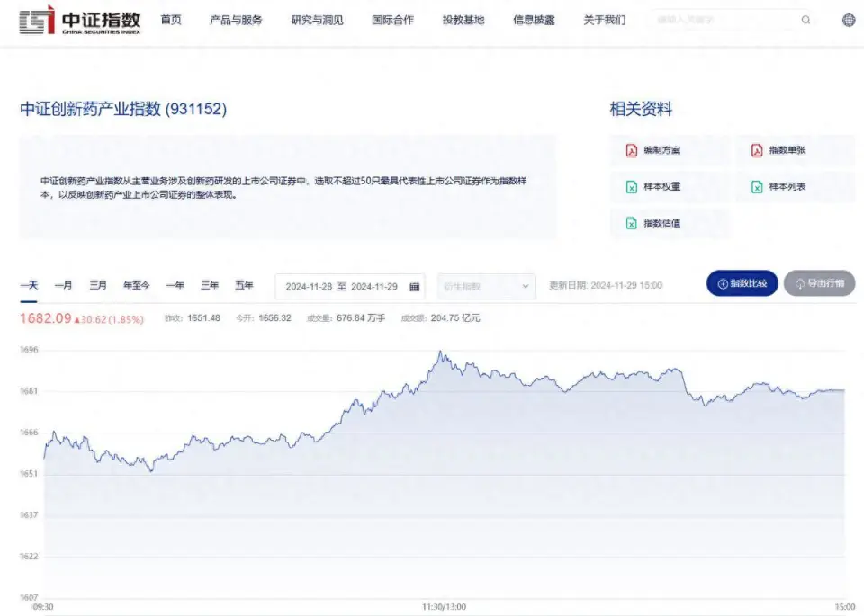Click the 成交额 value 204.75 亿元
This screenshot has width=864, height=616.
pyautogui.click(x=455, y=318)
